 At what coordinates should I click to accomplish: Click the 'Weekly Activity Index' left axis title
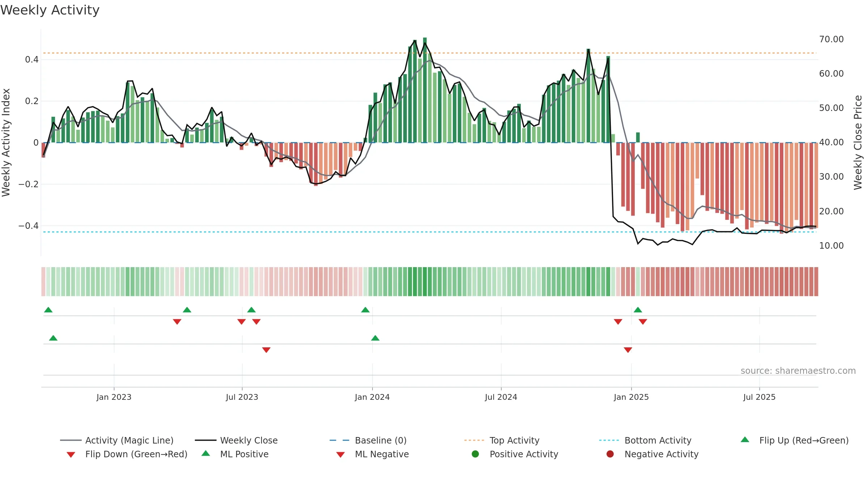coord(6,142)
